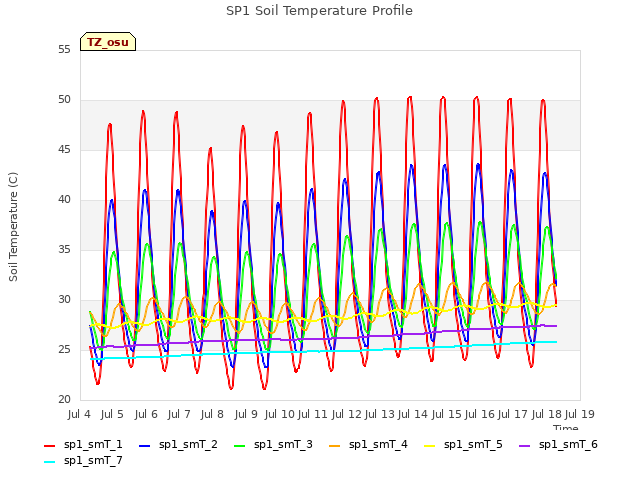Select the sp1_smT_7 legend label
The width and height of the screenshot is (640, 480).
click(x=93, y=460)
